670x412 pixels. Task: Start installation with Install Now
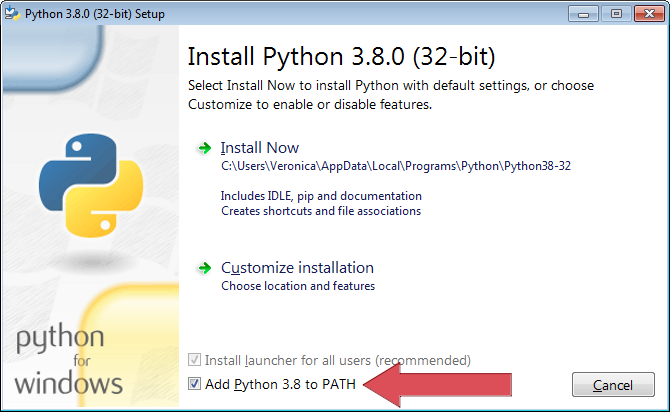tap(260, 148)
